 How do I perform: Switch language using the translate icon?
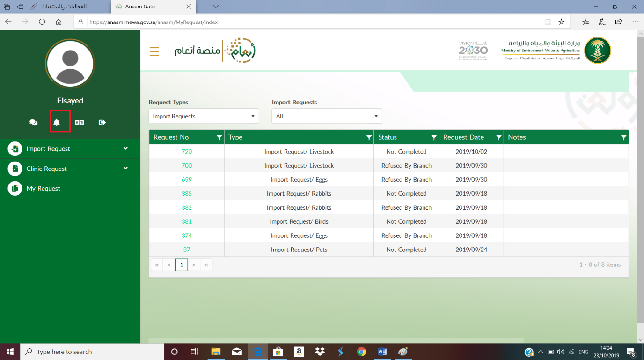click(80, 122)
